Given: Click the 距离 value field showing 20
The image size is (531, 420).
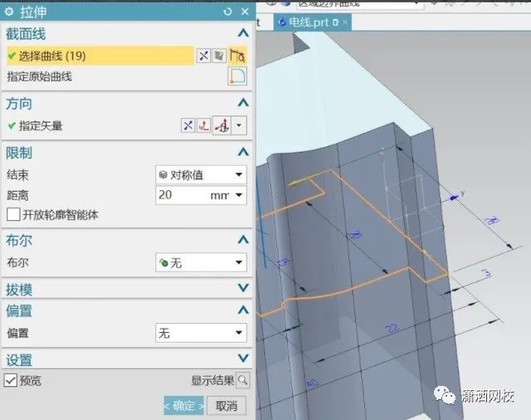Looking at the screenshot, I should 182,195.
